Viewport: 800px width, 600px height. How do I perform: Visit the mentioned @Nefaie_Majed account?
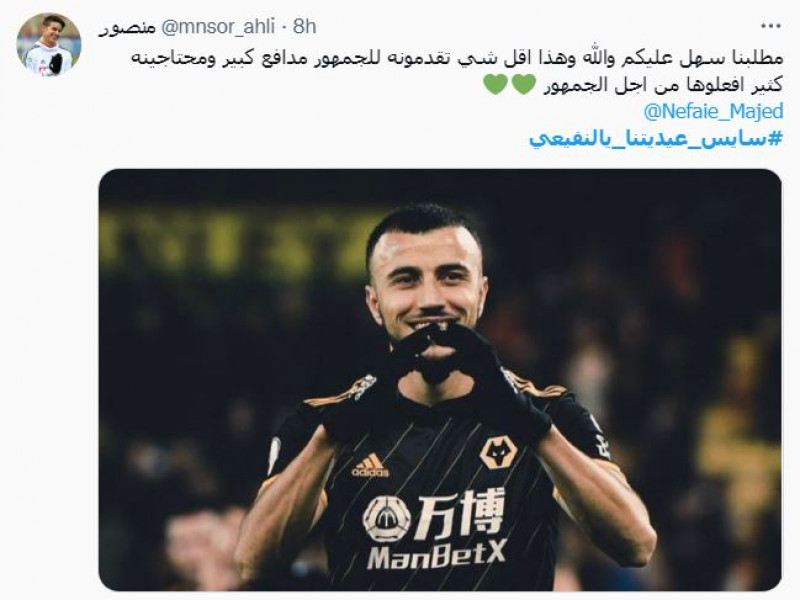(x=713, y=111)
